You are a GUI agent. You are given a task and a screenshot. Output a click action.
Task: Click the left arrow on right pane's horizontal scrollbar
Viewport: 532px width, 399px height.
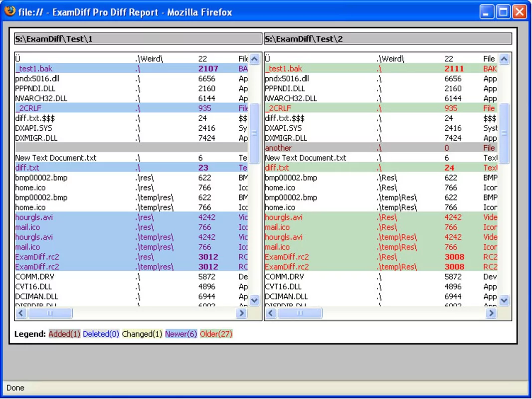click(x=270, y=313)
